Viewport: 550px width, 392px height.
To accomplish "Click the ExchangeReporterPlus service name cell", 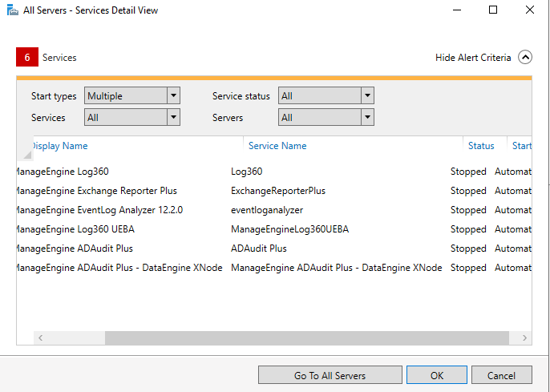I will pos(278,191).
